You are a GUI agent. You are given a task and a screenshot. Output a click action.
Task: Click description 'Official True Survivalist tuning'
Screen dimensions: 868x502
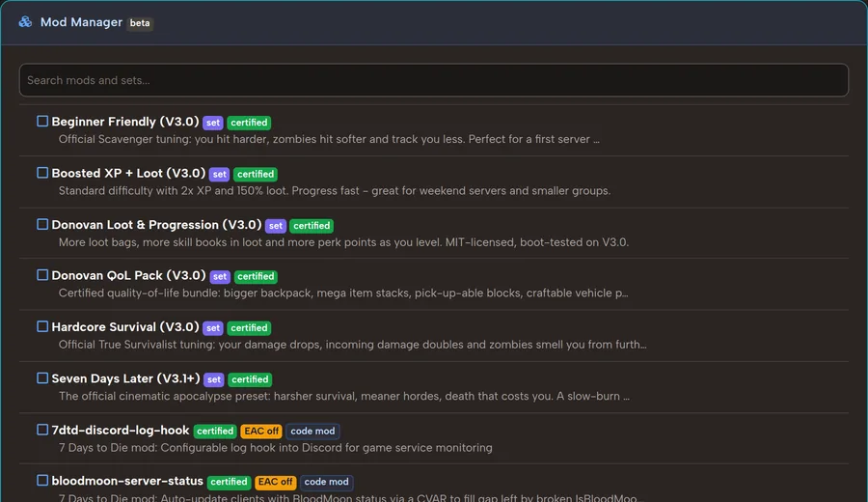click(x=353, y=345)
